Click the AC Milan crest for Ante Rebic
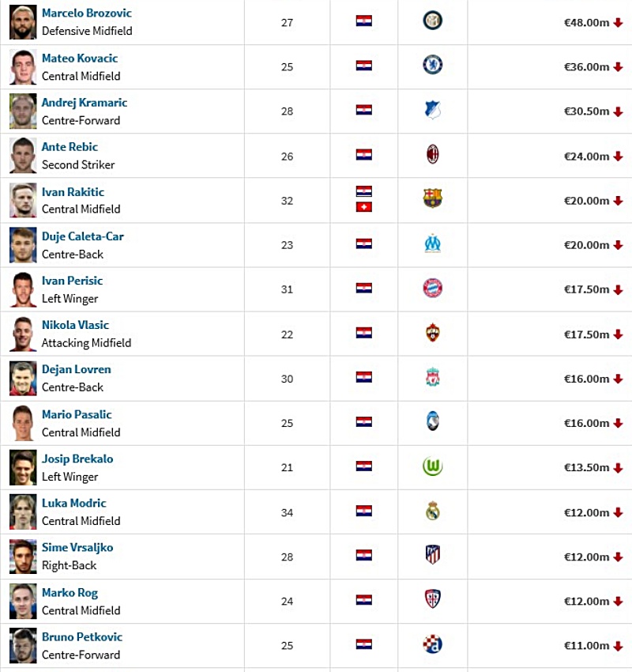The height and width of the screenshot is (672, 632). pyautogui.click(x=432, y=154)
